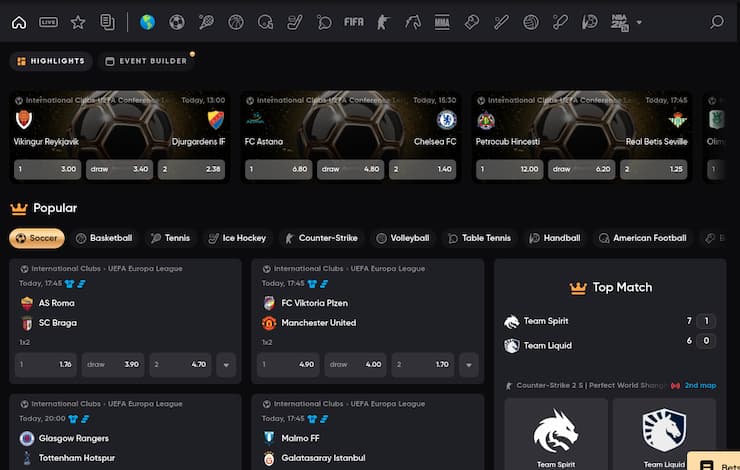The height and width of the screenshot is (470, 740).
Task: Select the Volleyball popular filter
Action: pos(403,238)
